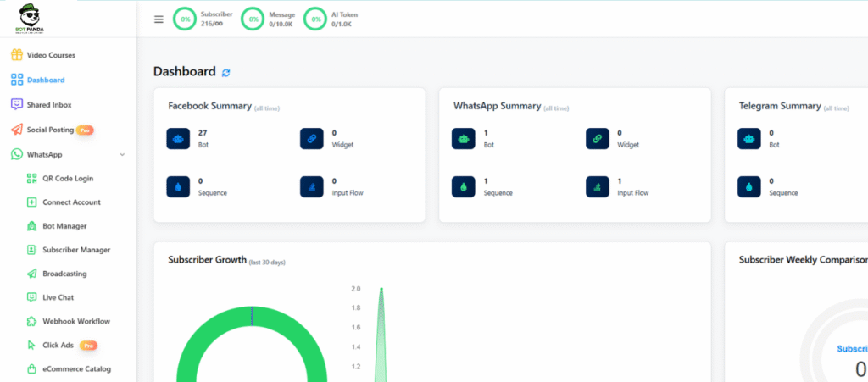Click the Telegram Summary Bot icon
868x382 pixels.
[x=749, y=139]
